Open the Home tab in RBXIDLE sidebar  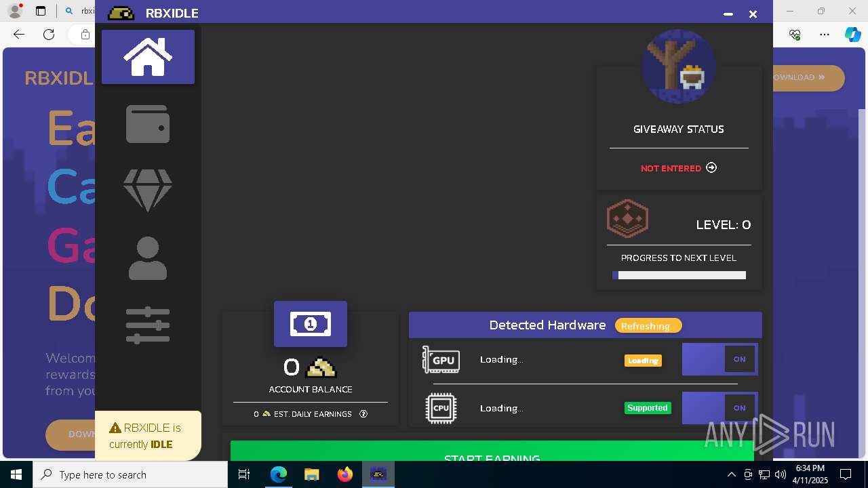148,57
